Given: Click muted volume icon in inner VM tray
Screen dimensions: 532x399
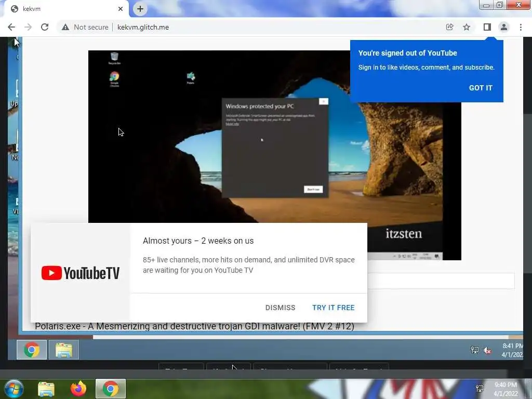Looking at the screenshot, I should [x=487, y=350].
